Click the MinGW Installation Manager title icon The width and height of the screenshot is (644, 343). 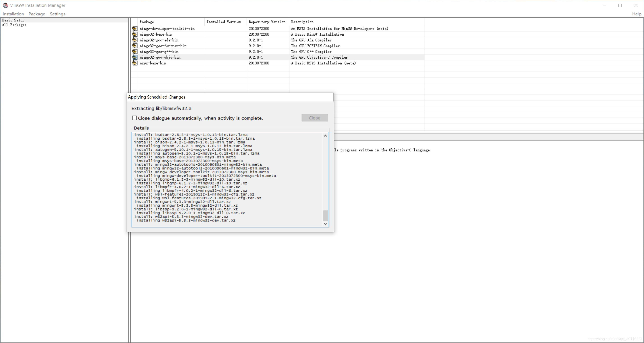click(5, 5)
